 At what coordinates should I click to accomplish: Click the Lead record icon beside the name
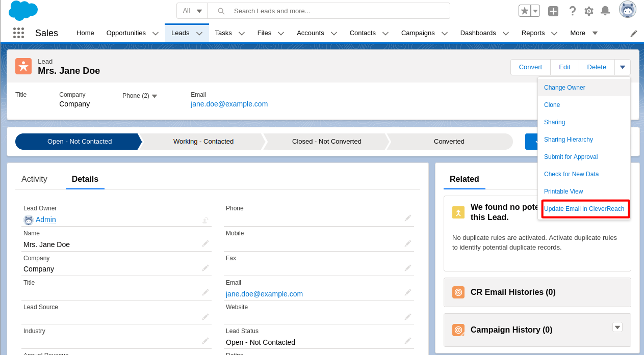(x=23, y=66)
